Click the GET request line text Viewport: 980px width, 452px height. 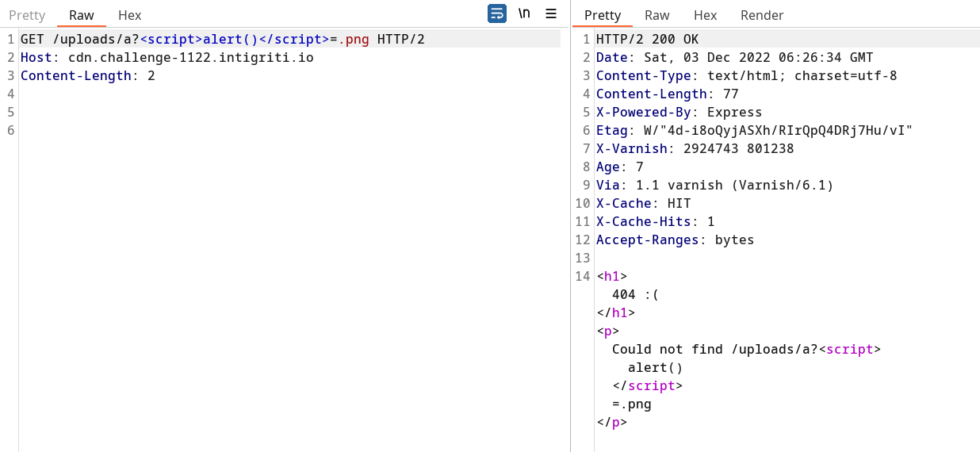tap(223, 39)
